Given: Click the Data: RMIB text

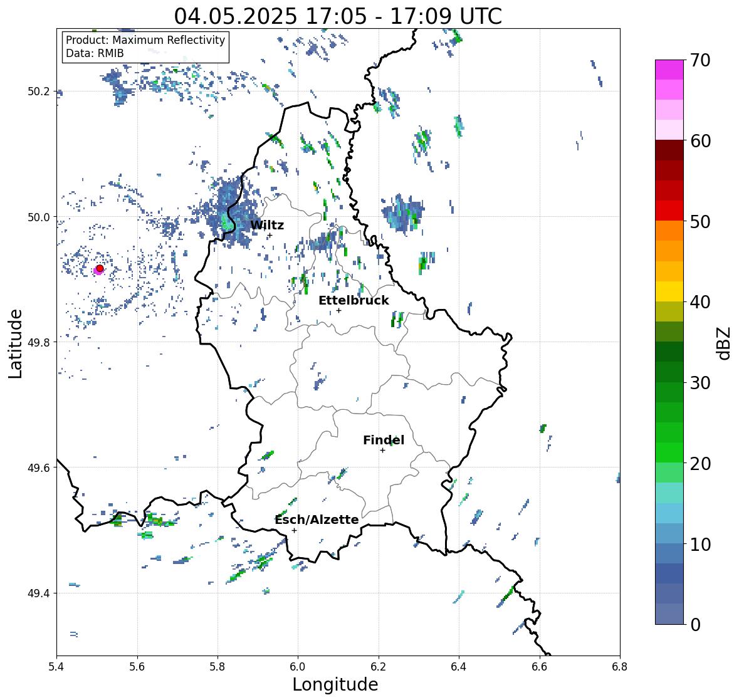Looking at the screenshot, I should (95, 53).
